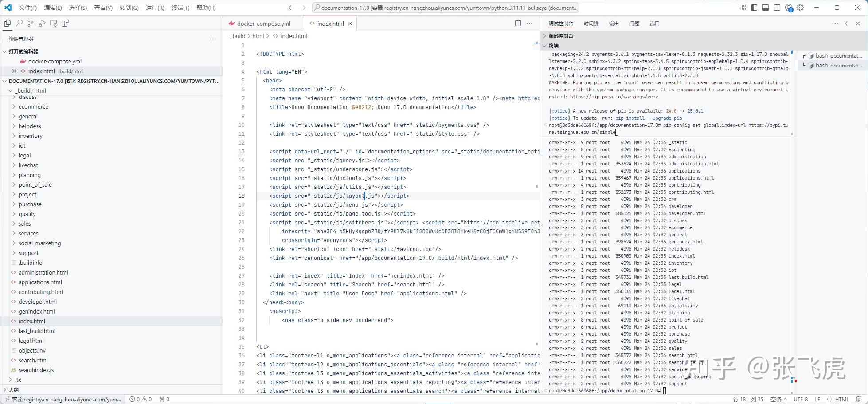Toggle the secondary side bar
868x404 pixels.
[777, 8]
